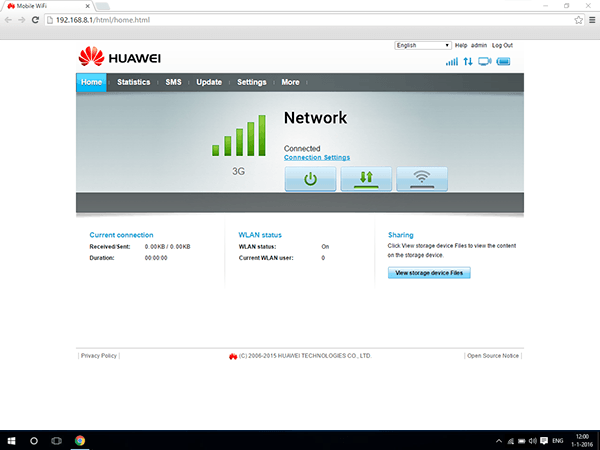Reload the page with the refresh button

(35, 20)
